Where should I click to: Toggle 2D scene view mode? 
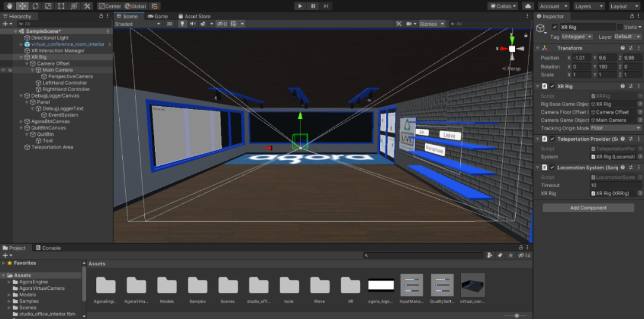169,24
